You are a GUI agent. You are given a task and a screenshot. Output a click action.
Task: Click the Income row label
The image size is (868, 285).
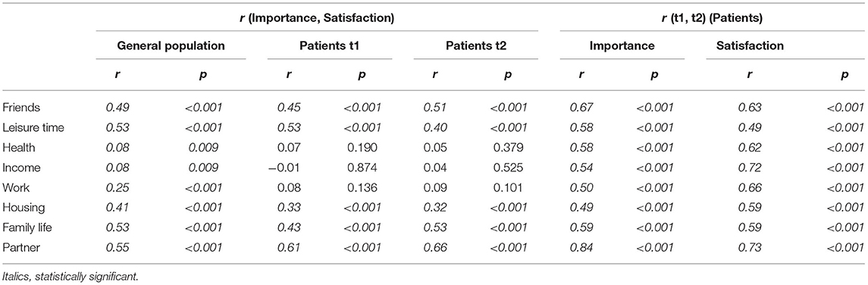coord(17,168)
